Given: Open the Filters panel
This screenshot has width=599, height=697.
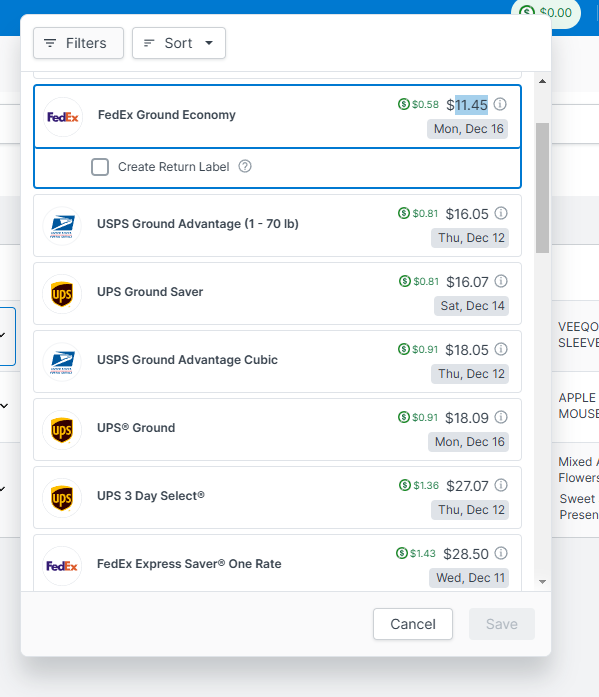Looking at the screenshot, I should (78, 43).
